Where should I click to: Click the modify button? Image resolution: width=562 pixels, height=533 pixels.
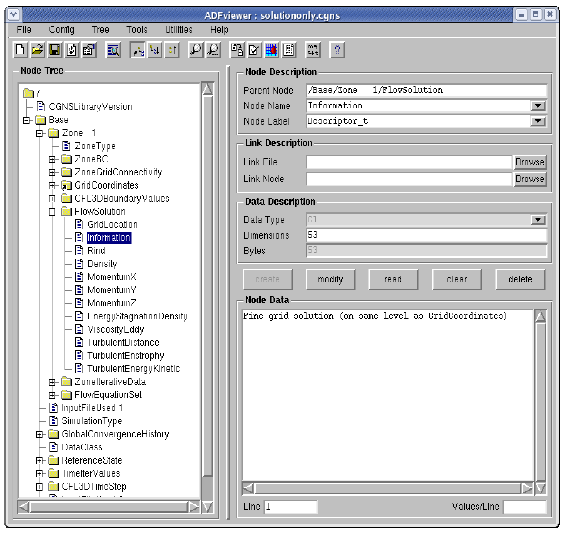(x=330, y=279)
